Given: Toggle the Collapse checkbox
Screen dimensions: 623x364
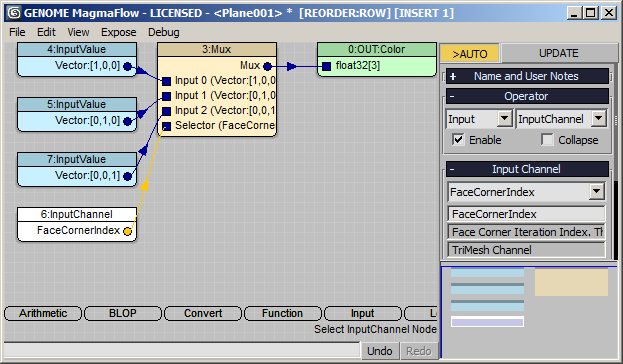Looking at the screenshot, I should (547, 140).
